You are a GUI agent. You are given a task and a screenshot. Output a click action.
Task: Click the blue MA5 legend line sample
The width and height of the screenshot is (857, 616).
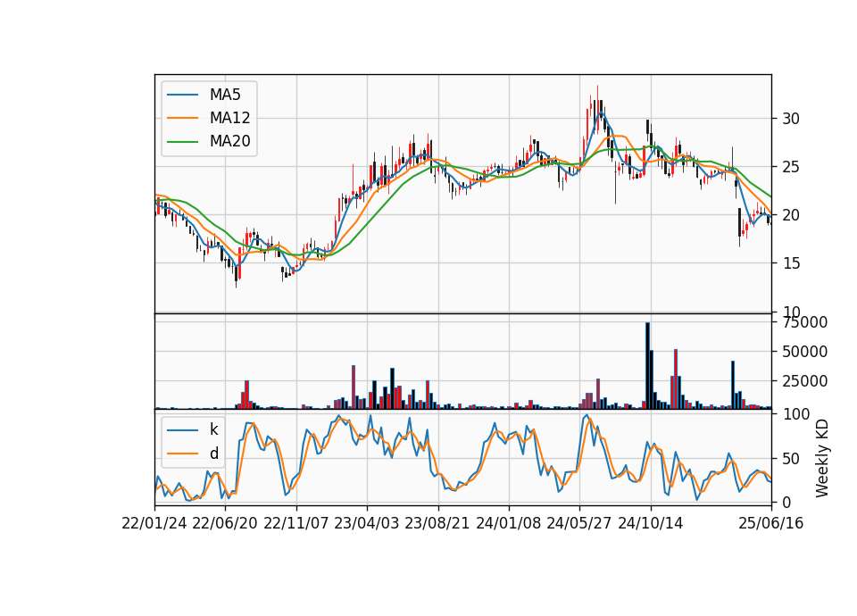pyautogui.click(x=182, y=96)
